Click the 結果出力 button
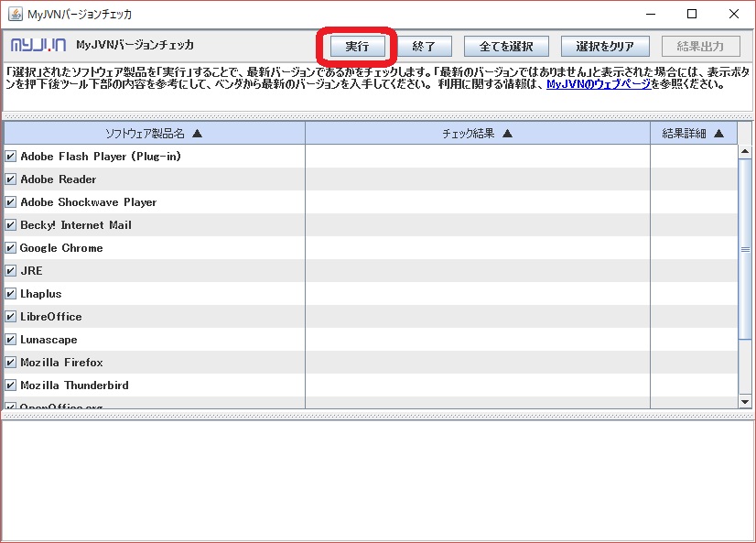The image size is (756, 543). coord(700,47)
